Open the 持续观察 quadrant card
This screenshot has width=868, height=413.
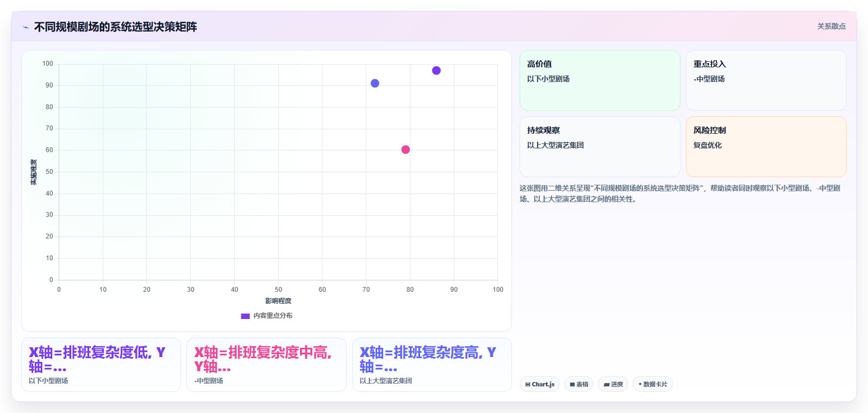click(600, 147)
